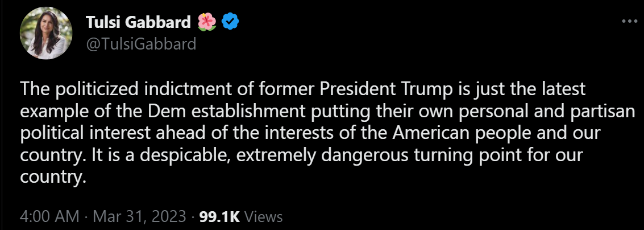Open the three-dot More options menu
This screenshot has height=230, width=644.
(x=630, y=21)
